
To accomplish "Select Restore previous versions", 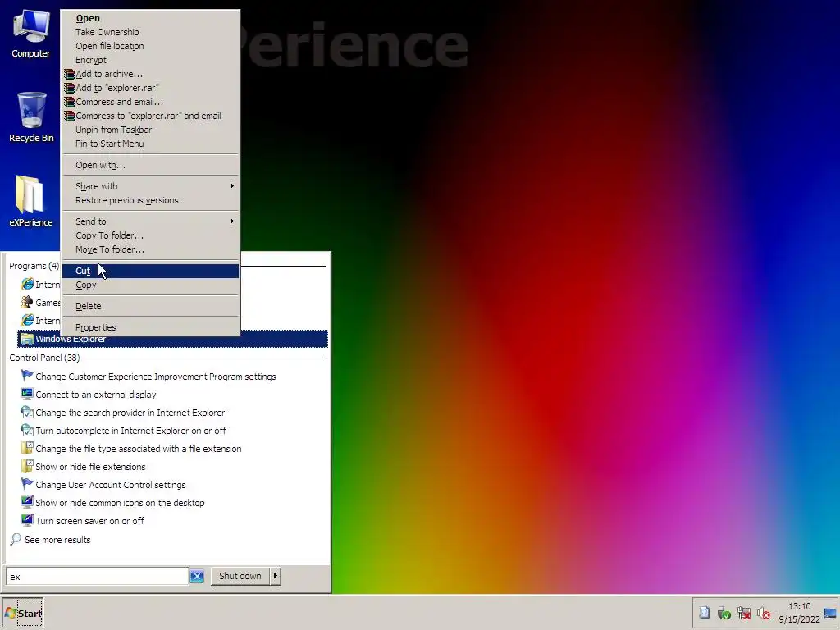I will click(x=151, y=200).
